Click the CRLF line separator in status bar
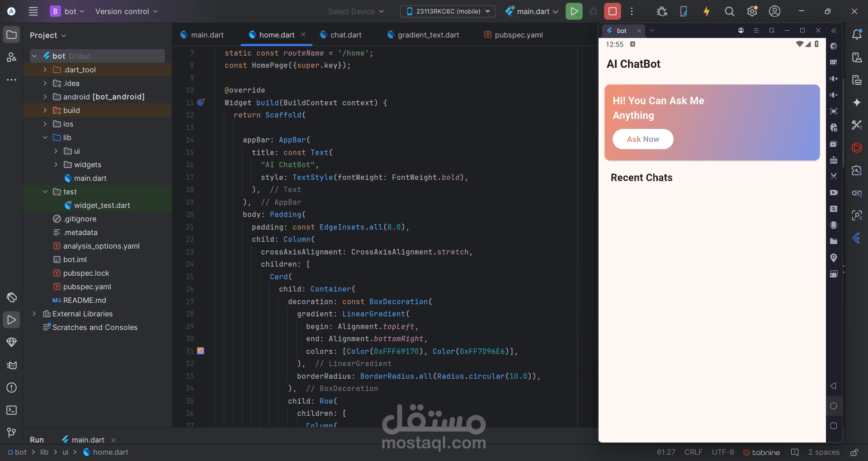This screenshot has height=461, width=868. tap(693, 452)
